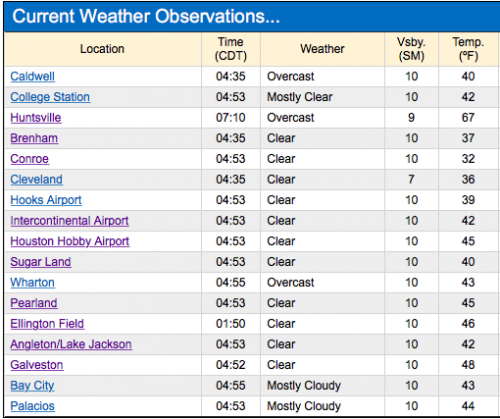Open Ellington Field observations
Screen dimensions: 500x419
[x=47, y=324]
